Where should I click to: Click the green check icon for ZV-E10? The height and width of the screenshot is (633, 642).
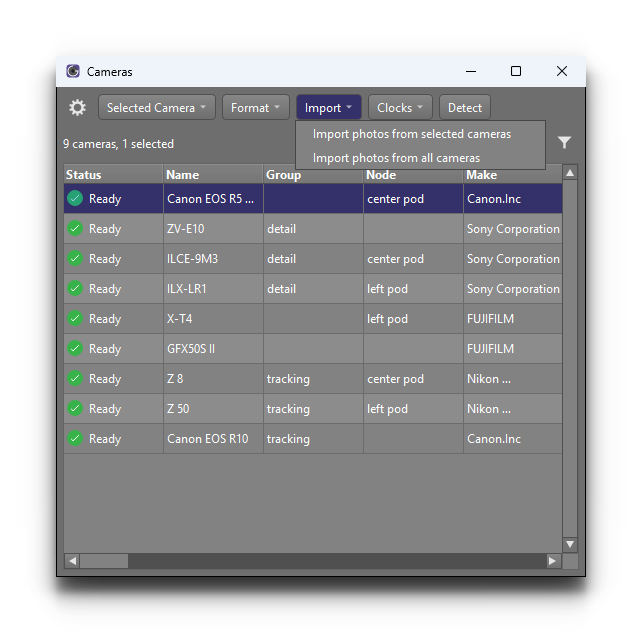[75, 228]
